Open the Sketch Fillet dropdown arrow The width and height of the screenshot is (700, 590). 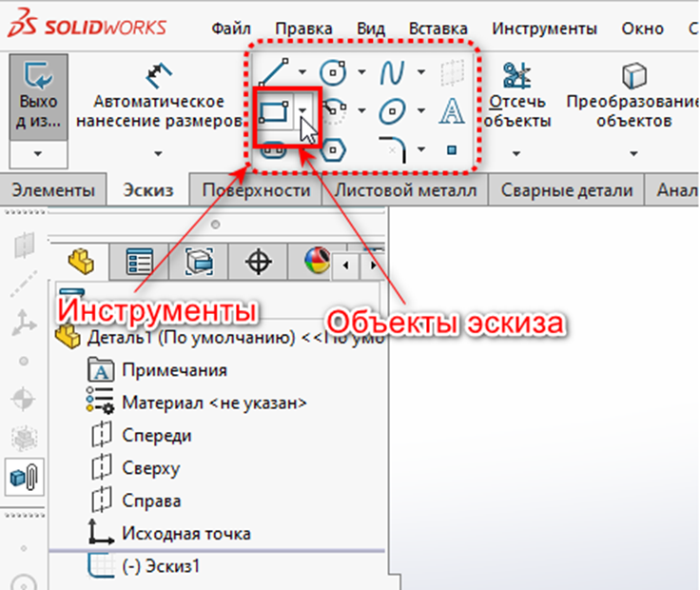tap(421, 149)
